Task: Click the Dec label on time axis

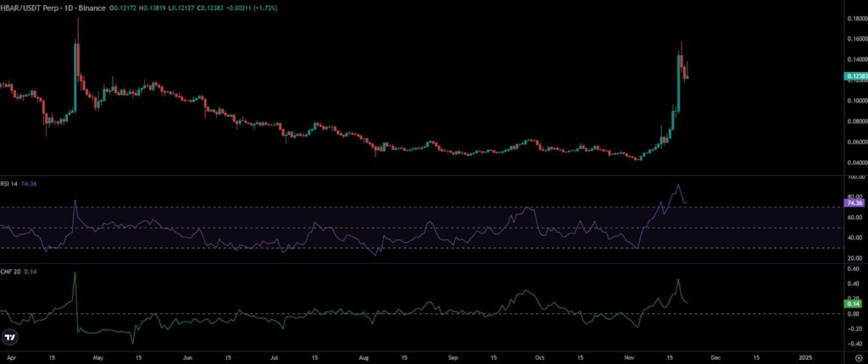Action: point(715,358)
